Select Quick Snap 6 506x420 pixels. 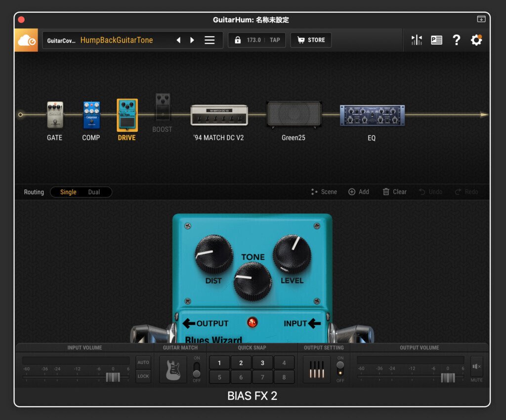(x=241, y=377)
